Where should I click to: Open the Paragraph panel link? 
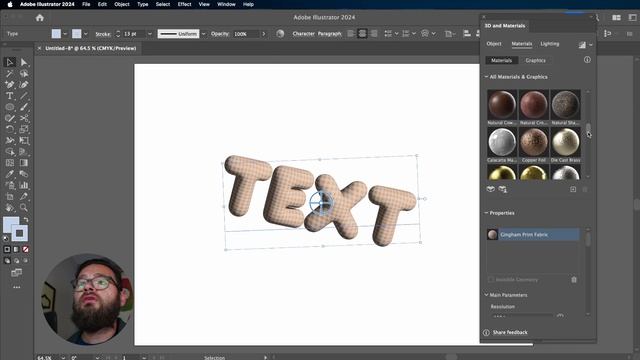(329, 34)
